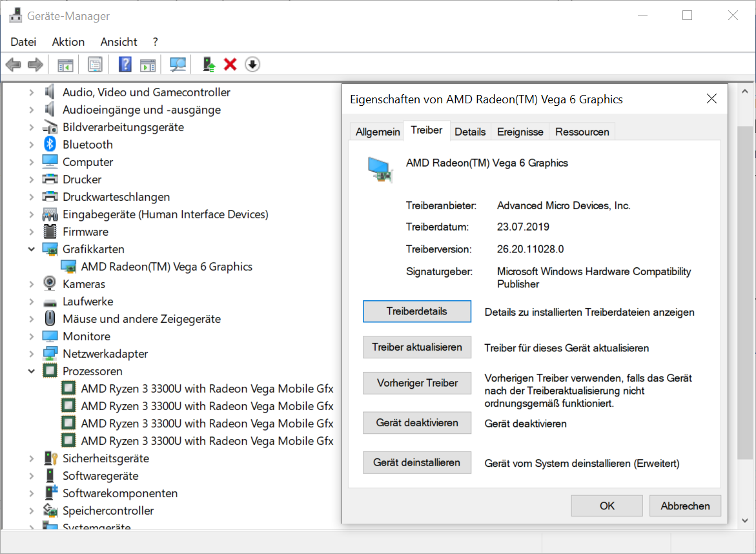The width and height of the screenshot is (756, 554).
Task: Click the Treiberdetails button
Action: [417, 311]
